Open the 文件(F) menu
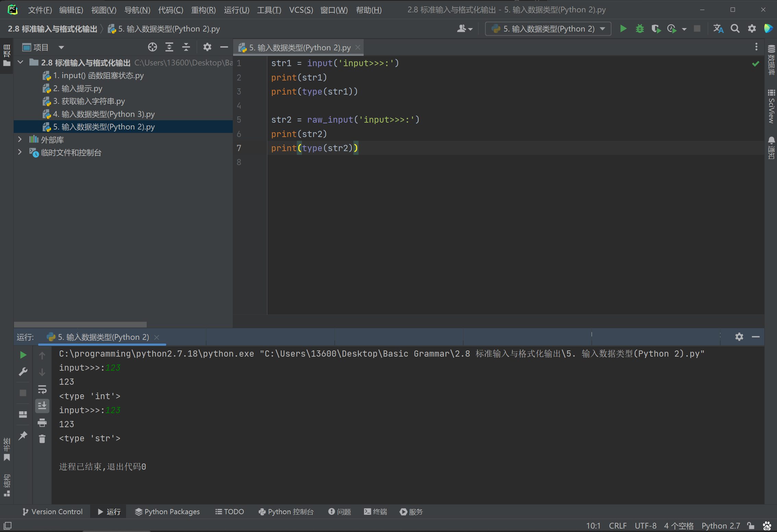The height and width of the screenshot is (532, 777). tap(40, 10)
